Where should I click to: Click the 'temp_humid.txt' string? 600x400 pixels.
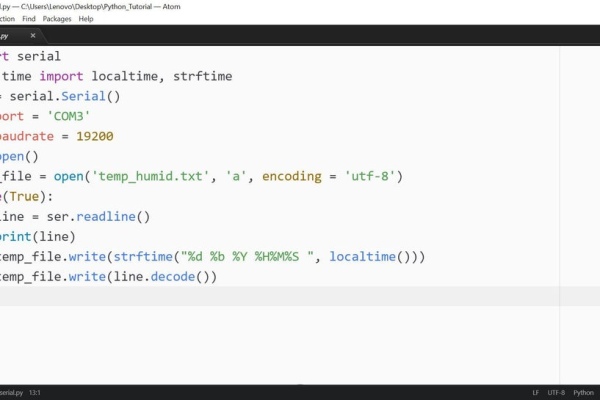(x=150, y=176)
